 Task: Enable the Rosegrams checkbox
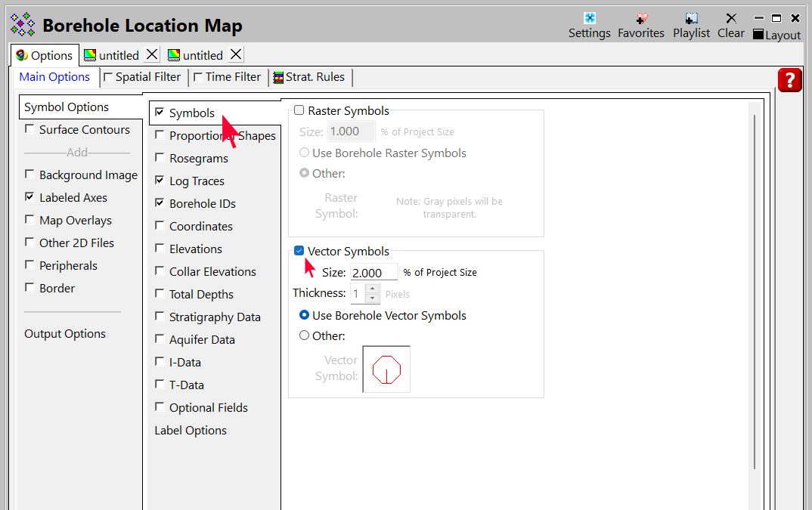click(x=160, y=158)
